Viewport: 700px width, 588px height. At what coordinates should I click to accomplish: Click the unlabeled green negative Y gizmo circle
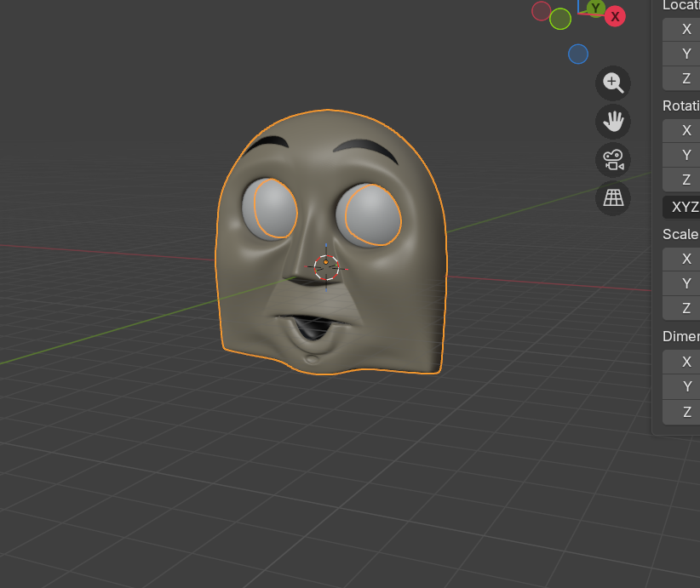pos(560,20)
